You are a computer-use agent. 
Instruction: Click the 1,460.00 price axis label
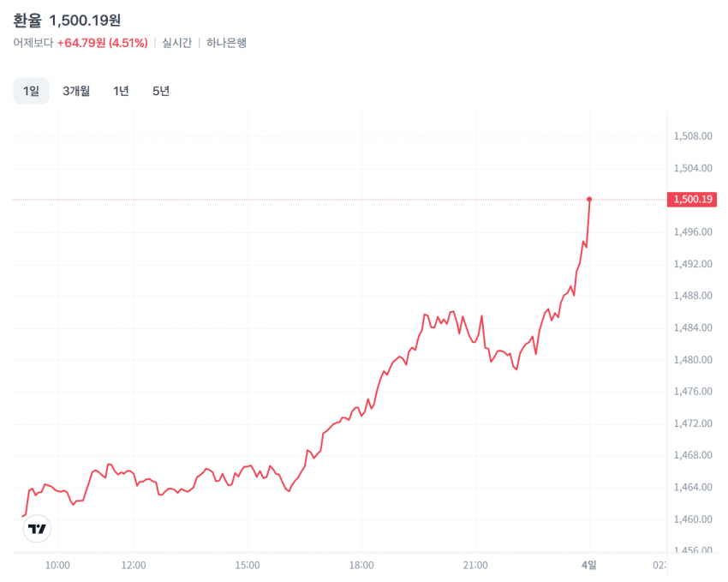[694, 519]
